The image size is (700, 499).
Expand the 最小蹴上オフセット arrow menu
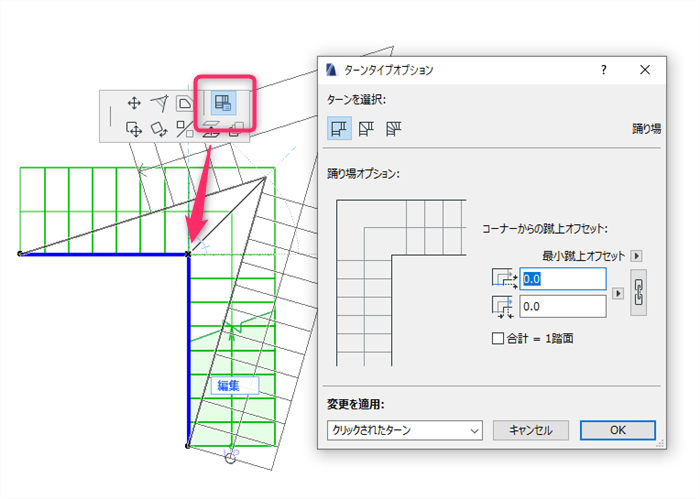(637, 256)
